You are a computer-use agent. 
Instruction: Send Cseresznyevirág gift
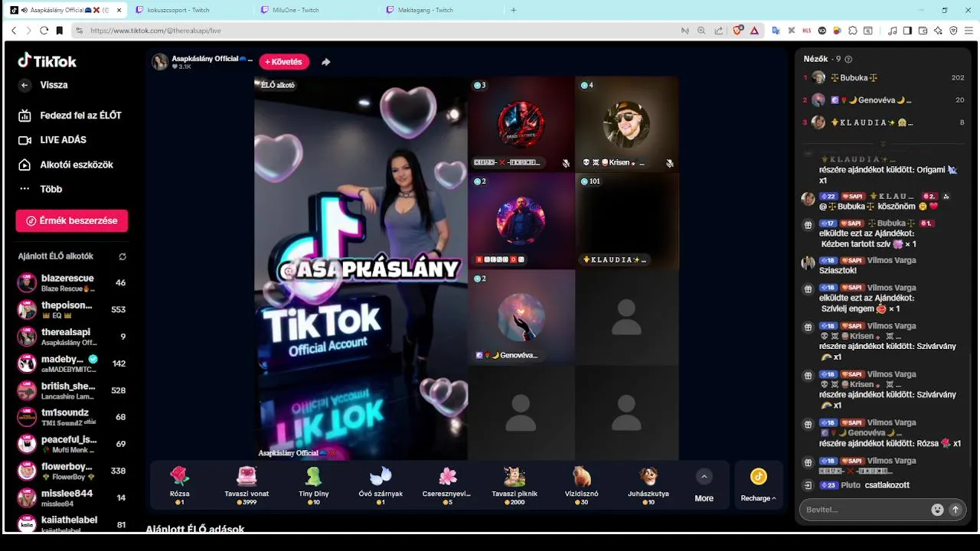pos(447,485)
